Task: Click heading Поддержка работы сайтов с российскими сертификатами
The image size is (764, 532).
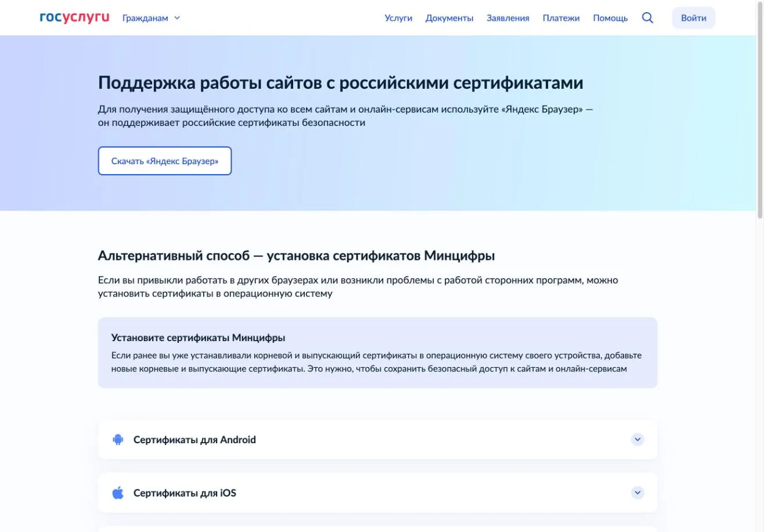Action: 341,83
